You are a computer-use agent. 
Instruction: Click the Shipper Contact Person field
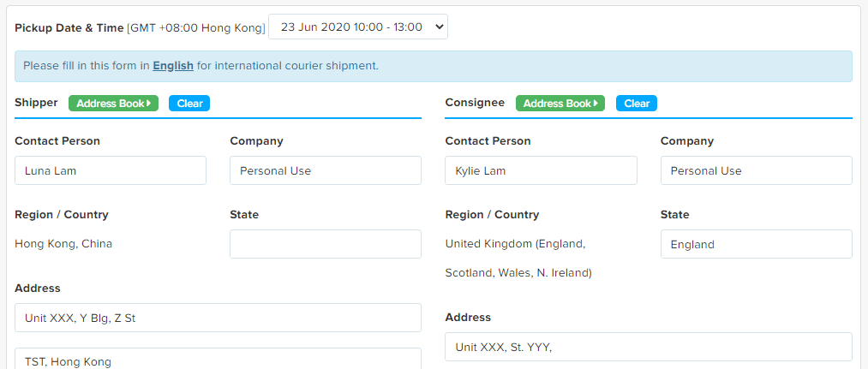(x=111, y=170)
